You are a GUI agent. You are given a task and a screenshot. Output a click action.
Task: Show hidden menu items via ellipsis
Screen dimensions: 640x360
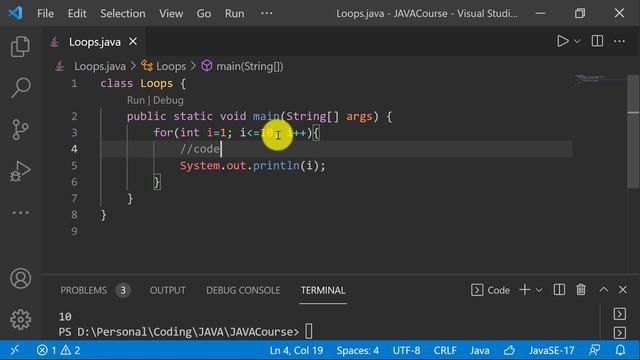pos(267,13)
